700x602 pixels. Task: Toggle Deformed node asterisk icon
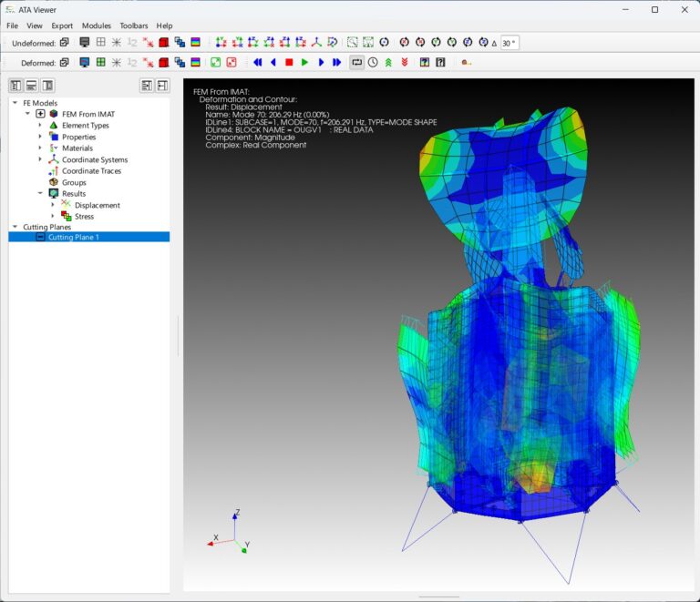pos(117,63)
